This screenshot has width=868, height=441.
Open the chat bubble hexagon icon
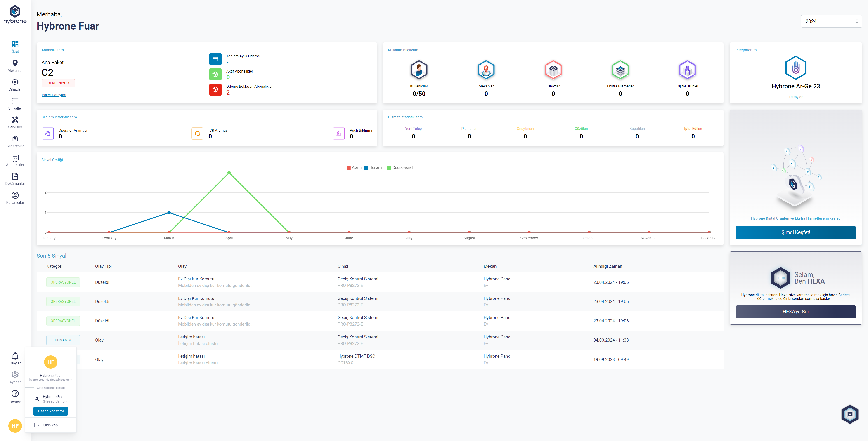pos(849,414)
